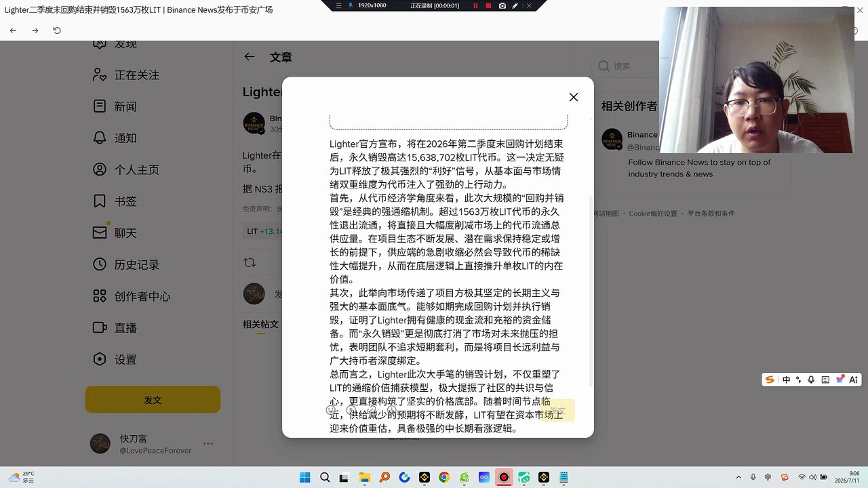
Task: Open 创作者中心 in sidebar
Action: coord(132,296)
